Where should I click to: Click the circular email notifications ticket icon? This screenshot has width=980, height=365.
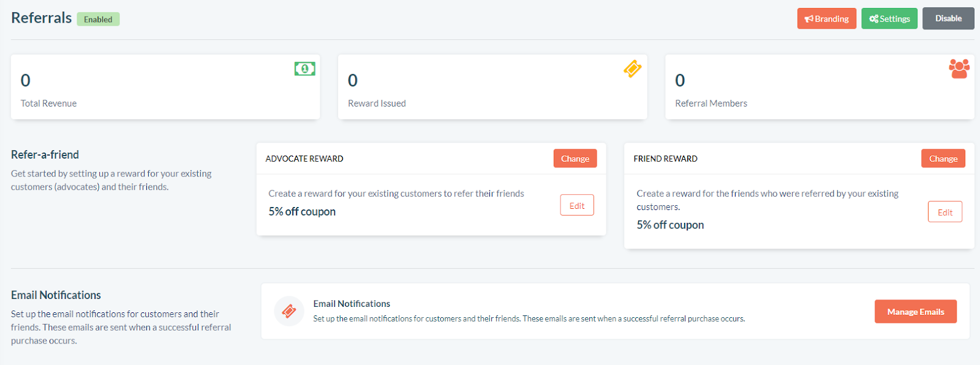[289, 311]
